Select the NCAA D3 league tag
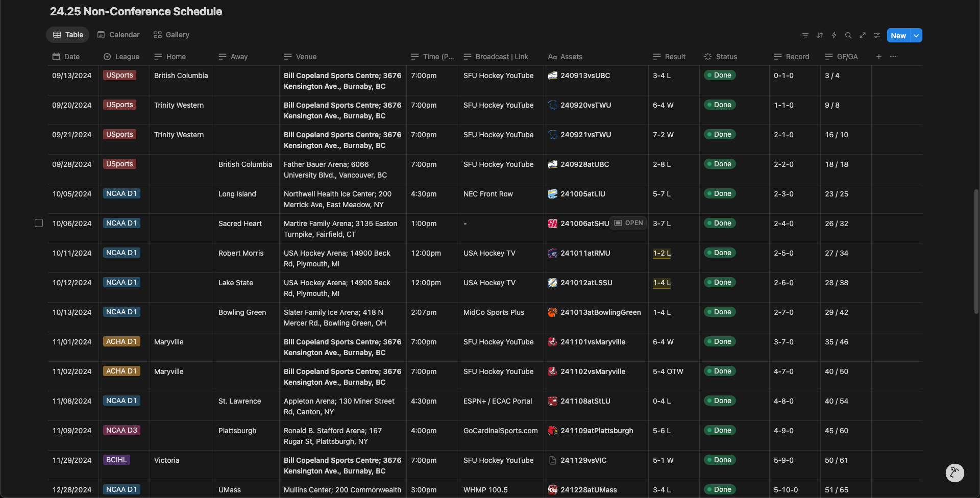Image resolution: width=980 pixels, height=498 pixels. 121,430
